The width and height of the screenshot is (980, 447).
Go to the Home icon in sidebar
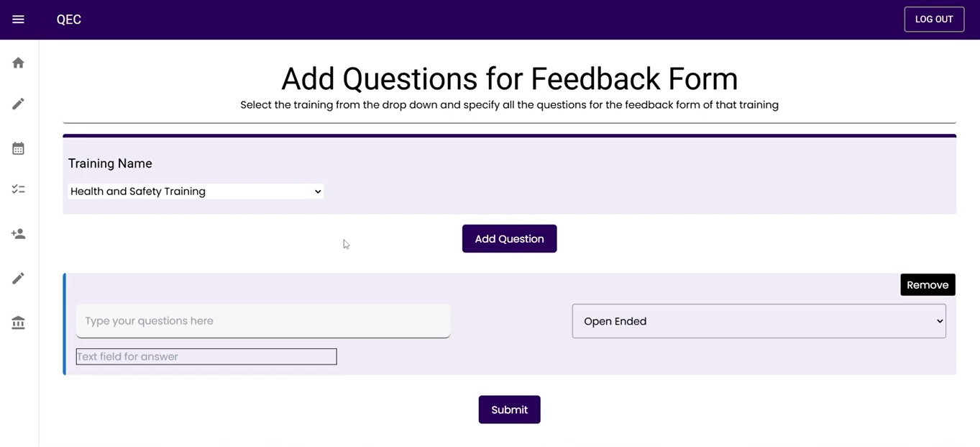click(x=19, y=63)
